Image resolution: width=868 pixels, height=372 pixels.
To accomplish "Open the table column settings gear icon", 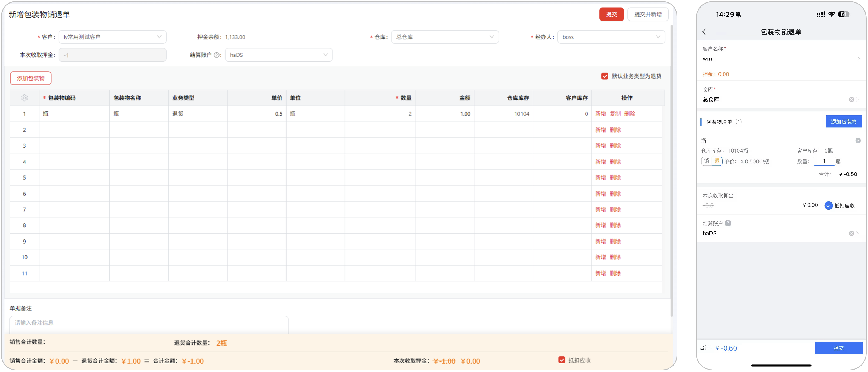I will click(24, 98).
